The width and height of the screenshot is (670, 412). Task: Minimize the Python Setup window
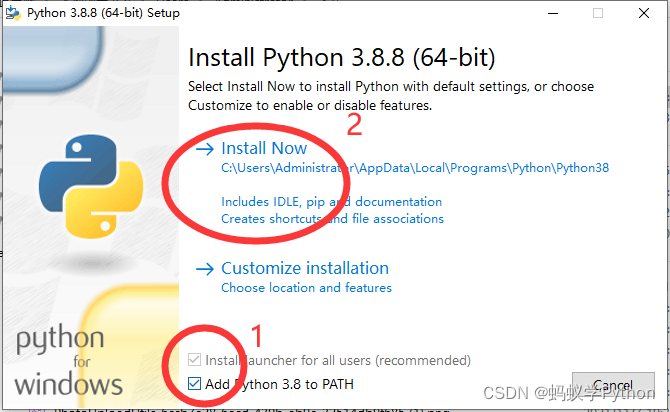pos(553,13)
